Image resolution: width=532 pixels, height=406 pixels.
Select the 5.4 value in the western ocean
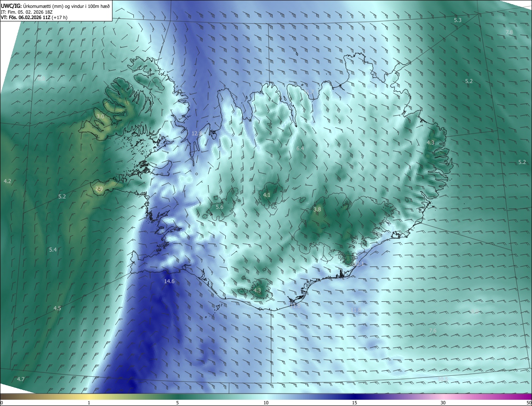coord(53,249)
